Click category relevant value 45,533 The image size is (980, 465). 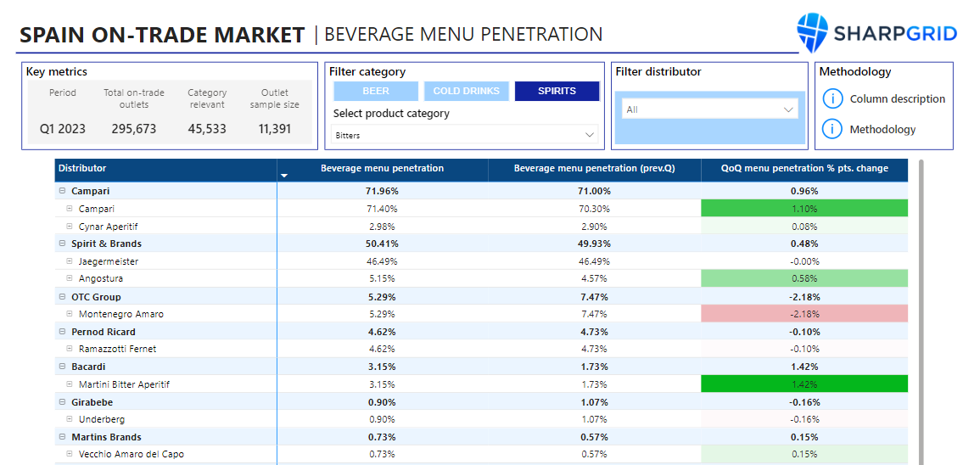click(x=207, y=129)
